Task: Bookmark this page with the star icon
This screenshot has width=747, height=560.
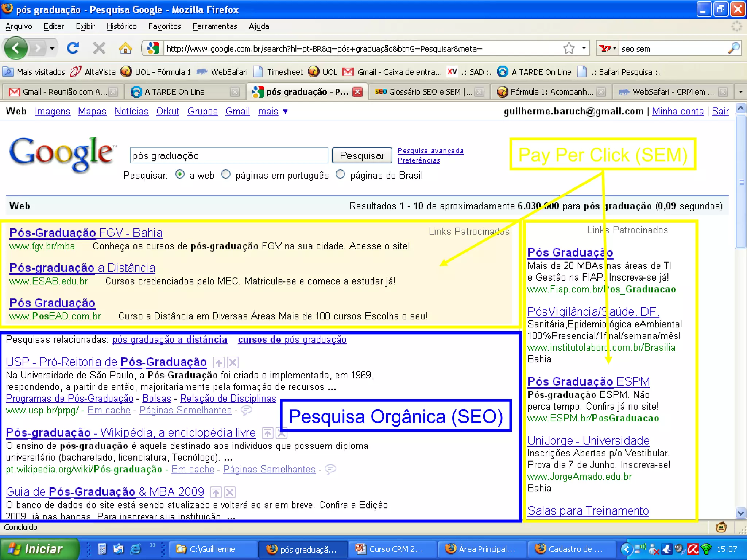Action: [x=569, y=48]
